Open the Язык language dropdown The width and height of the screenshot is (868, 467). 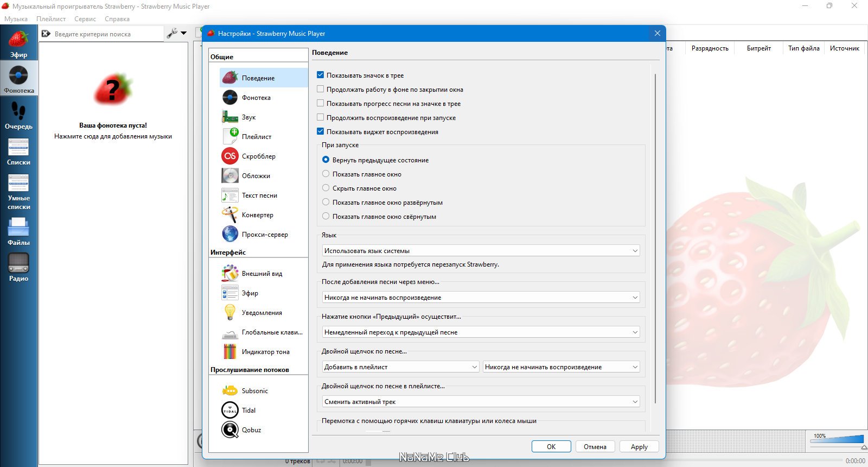[x=481, y=251]
